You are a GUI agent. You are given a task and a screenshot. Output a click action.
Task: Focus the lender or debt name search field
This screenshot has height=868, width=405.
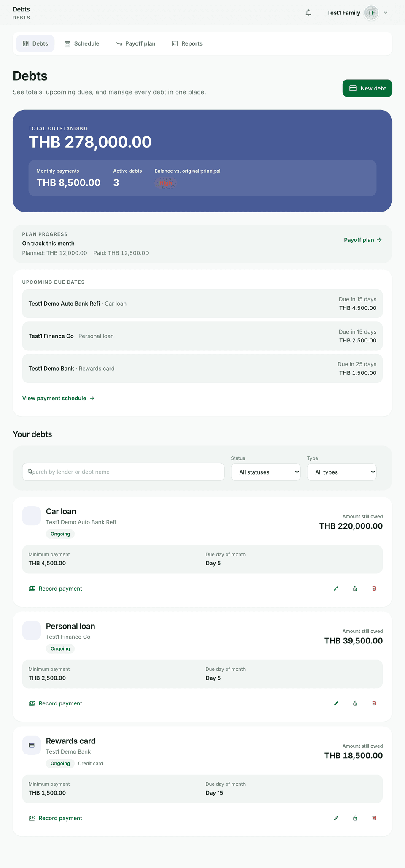coord(123,472)
